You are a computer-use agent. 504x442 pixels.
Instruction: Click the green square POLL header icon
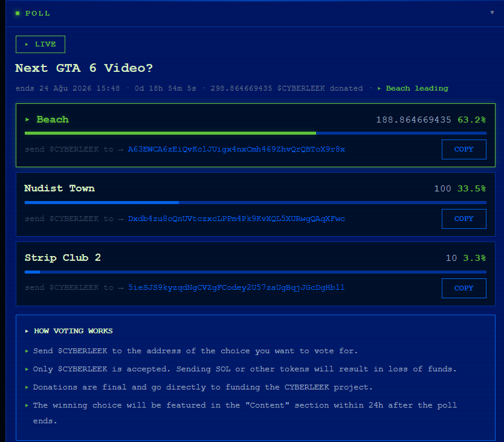[x=18, y=13]
